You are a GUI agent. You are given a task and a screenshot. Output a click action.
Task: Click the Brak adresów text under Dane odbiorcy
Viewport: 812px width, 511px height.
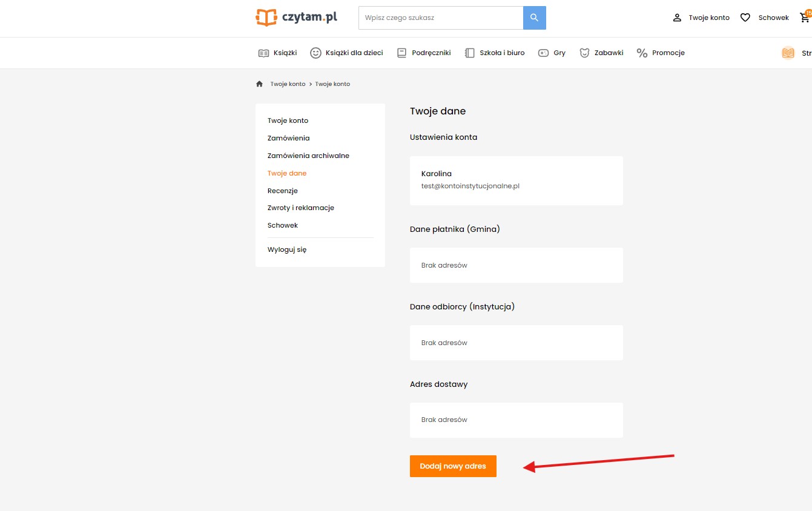(444, 343)
